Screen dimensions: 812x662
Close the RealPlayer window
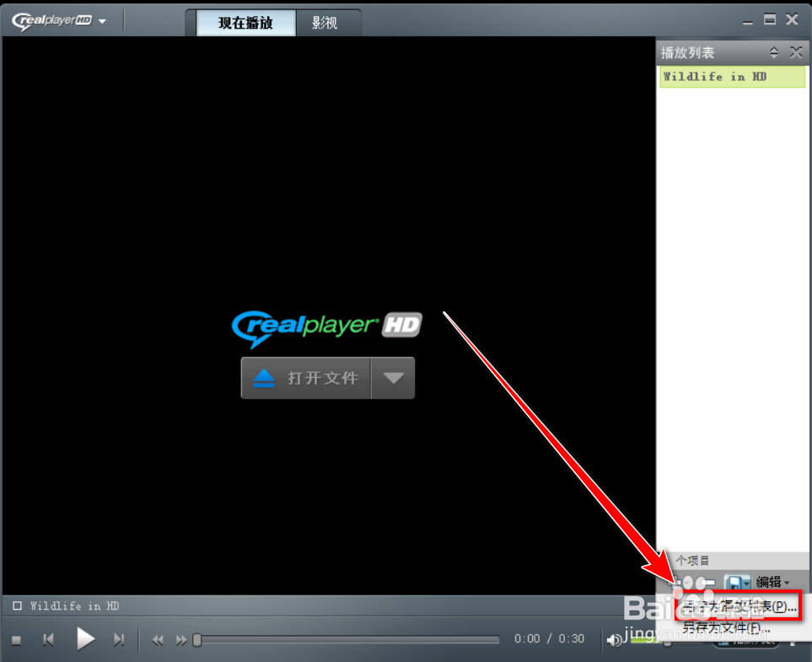tap(793, 19)
